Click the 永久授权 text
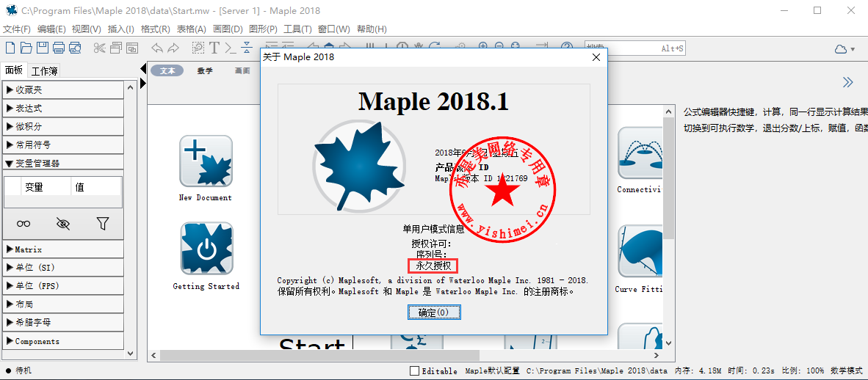This screenshot has width=868, height=380. [433, 266]
